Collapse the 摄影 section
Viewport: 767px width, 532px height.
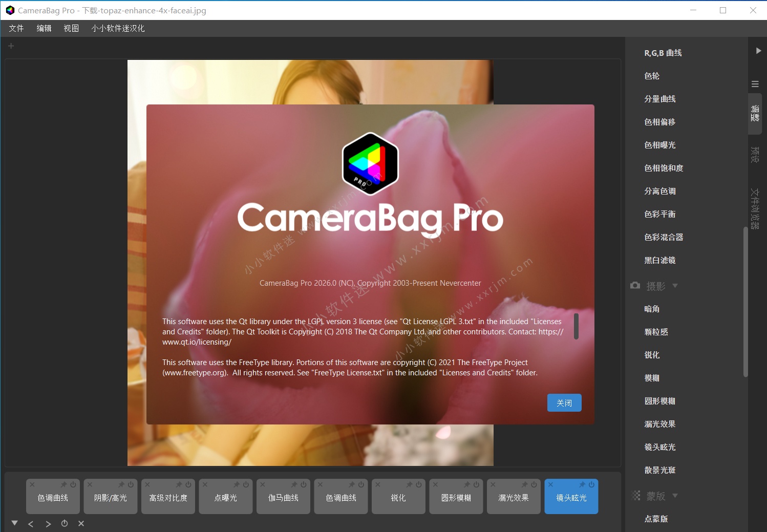(675, 286)
